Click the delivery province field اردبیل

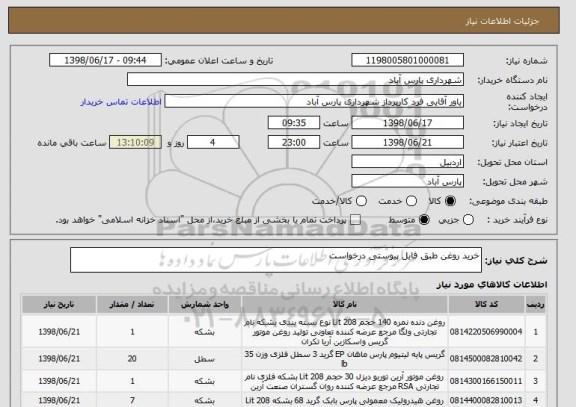(407, 162)
